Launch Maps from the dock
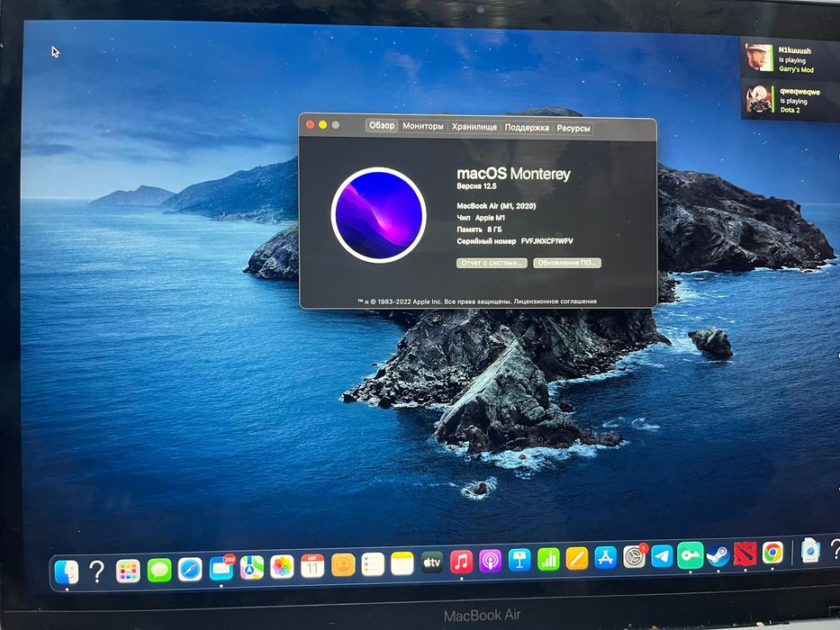The height and width of the screenshot is (630, 840). tap(252, 567)
